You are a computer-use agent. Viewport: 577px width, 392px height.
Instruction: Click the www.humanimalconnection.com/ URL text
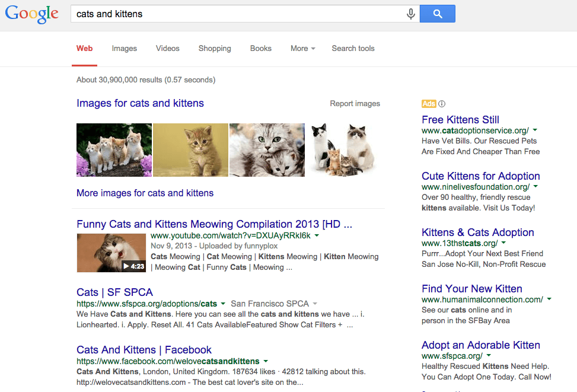pos(483,299)
